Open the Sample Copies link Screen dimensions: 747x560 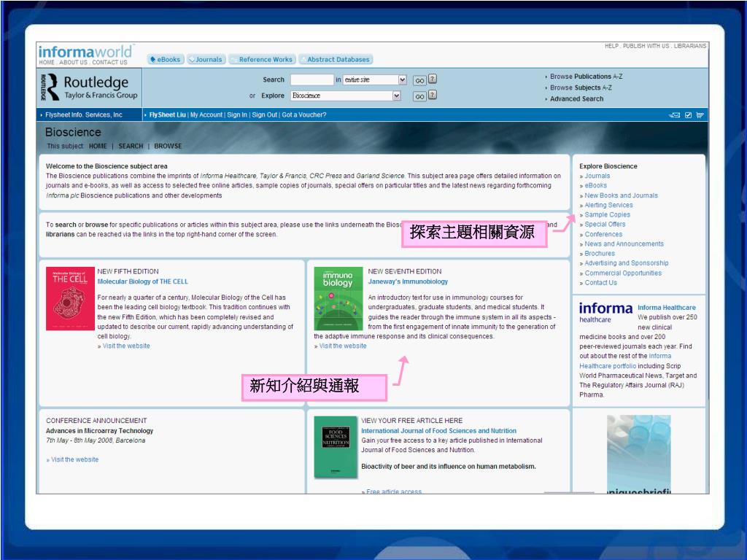coord(608,215)
